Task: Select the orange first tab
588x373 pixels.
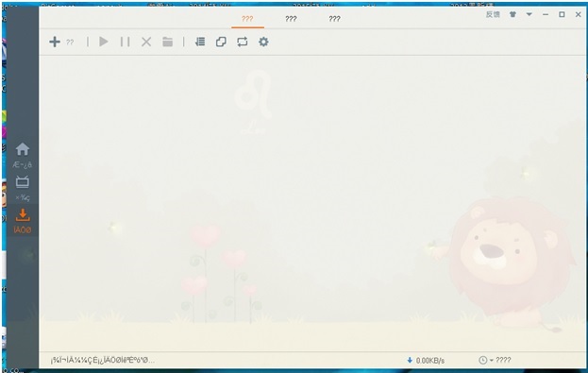Action: 247,19
